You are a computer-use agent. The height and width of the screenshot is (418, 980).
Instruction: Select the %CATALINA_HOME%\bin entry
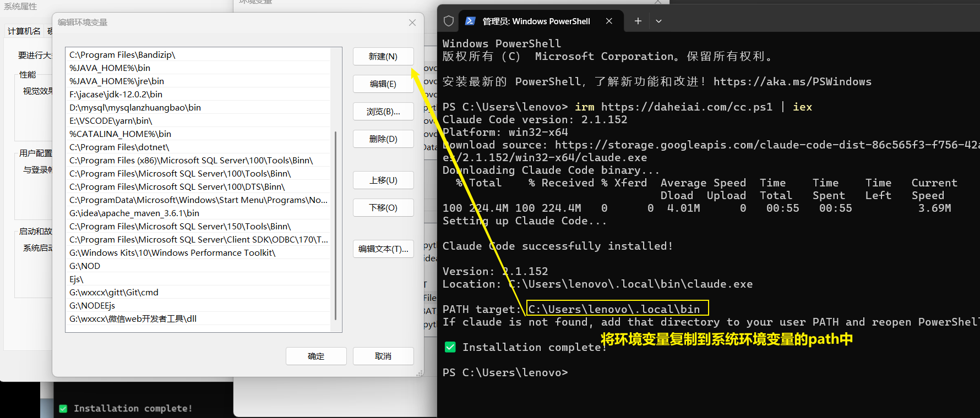198,134
